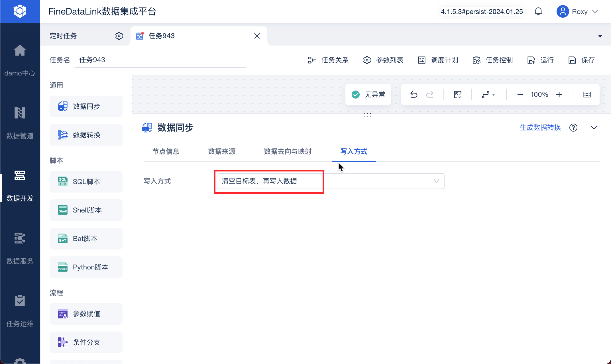This screenshot has width=611, height=364.
Task: Open the connection line style dropdown
Action: [x=488, y=95]
